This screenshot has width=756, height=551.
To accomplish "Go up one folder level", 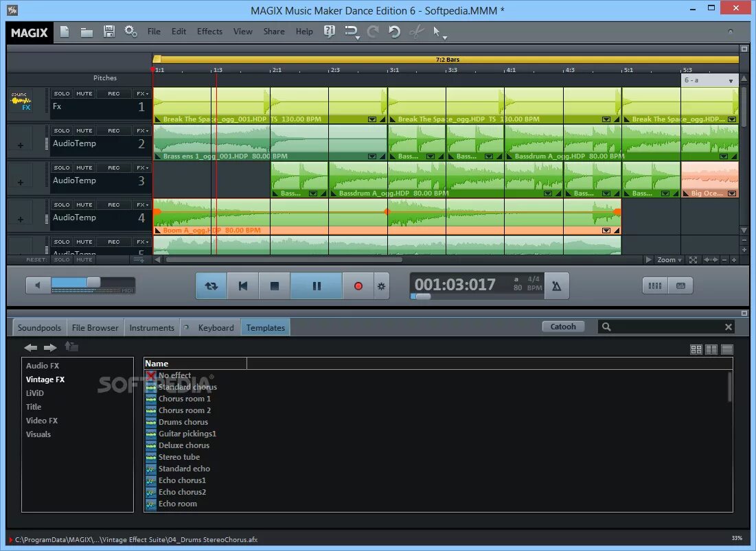I will click(x=71, y=347).
